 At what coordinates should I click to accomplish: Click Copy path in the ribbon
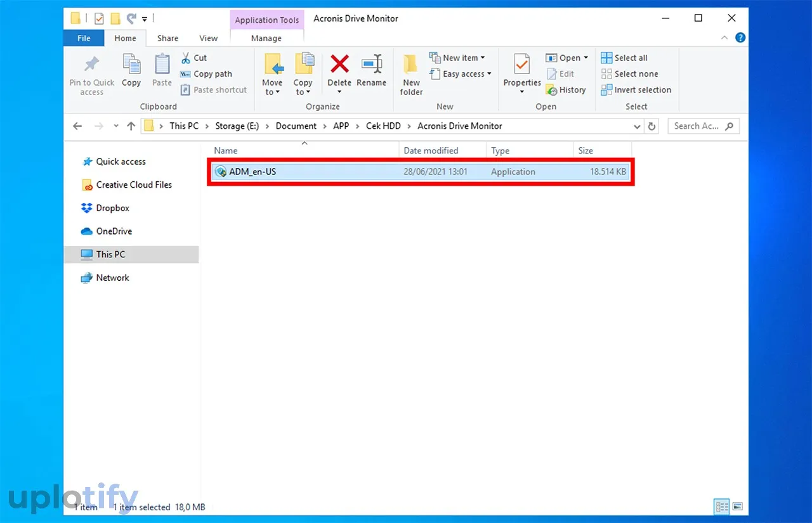(x=206, y=74)
